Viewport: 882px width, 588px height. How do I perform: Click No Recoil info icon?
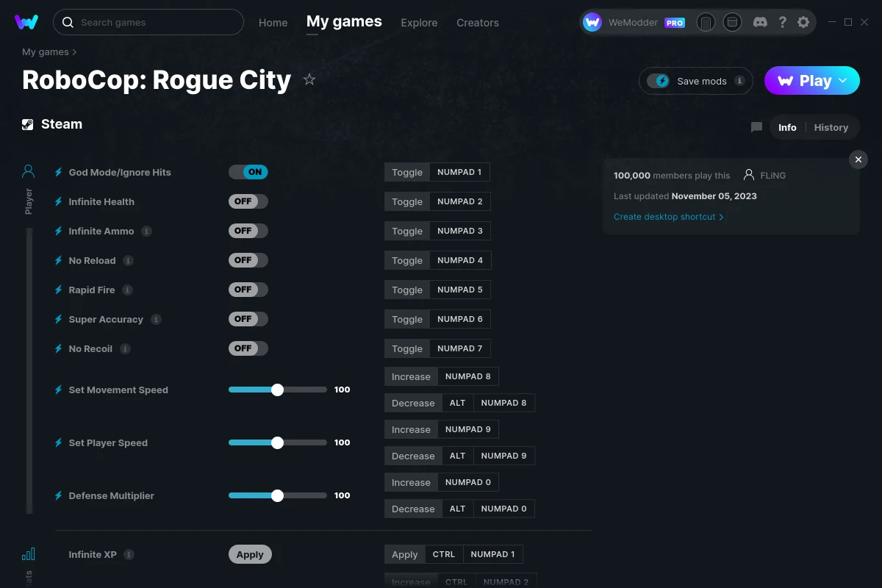pyautogui.click(x=125, y=348)
